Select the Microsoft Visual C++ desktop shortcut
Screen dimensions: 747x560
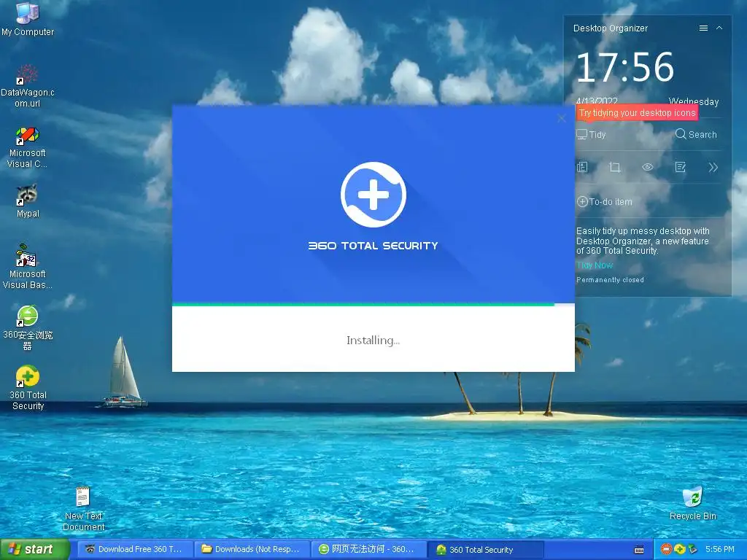pos(28,147)
